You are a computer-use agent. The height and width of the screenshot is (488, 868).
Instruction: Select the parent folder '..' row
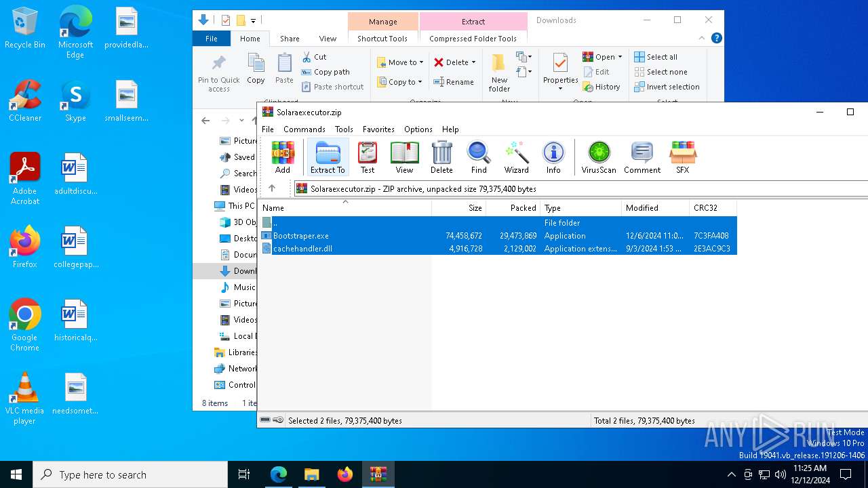point(498,222)
